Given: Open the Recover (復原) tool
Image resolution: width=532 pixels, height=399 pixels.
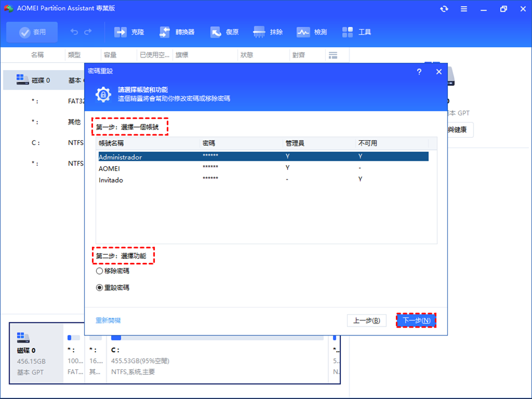Looking at the screenshot, I should [224, 32].
